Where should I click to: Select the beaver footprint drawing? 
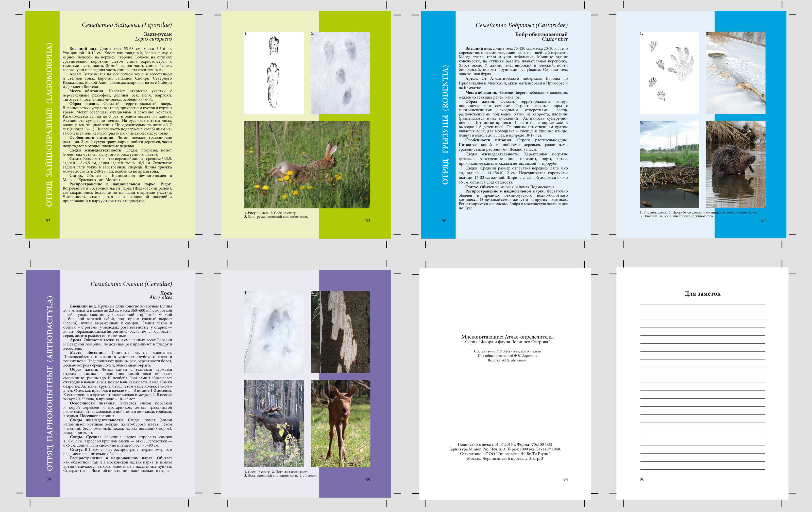669,73
